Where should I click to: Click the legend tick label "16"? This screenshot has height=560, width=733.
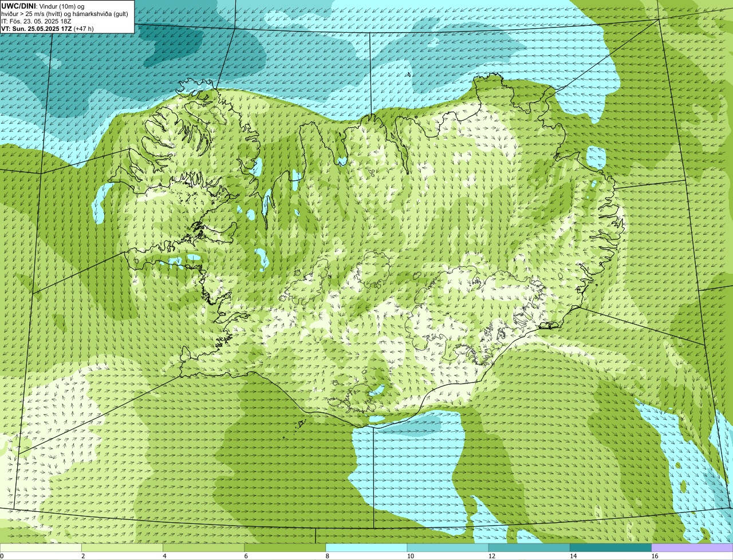tap(655, 556)
